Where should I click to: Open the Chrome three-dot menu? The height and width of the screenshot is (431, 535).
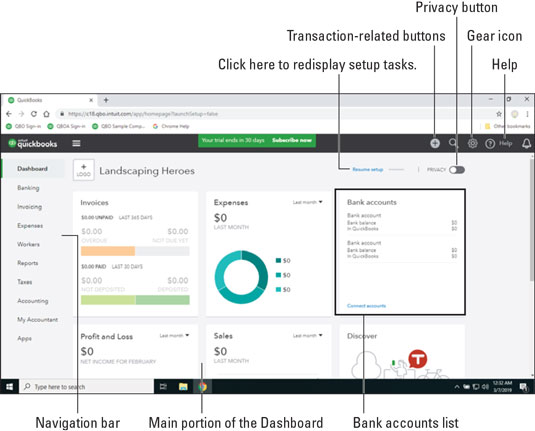click(527, 114)
